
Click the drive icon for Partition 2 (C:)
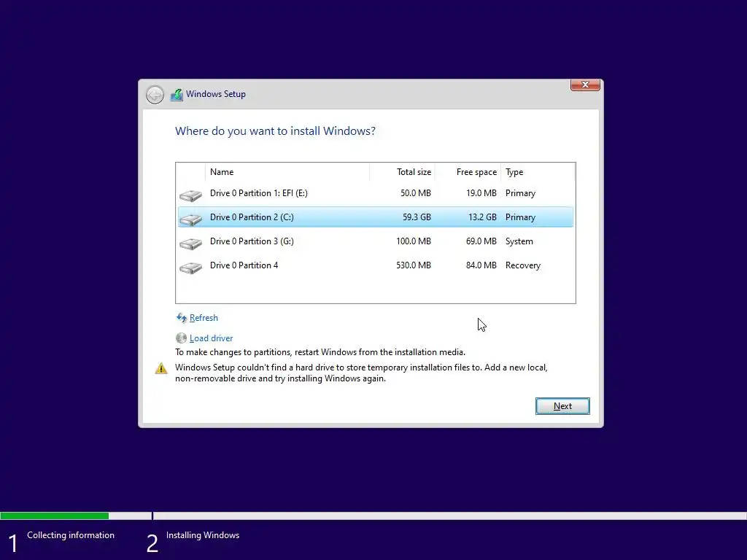coord(190,219)
